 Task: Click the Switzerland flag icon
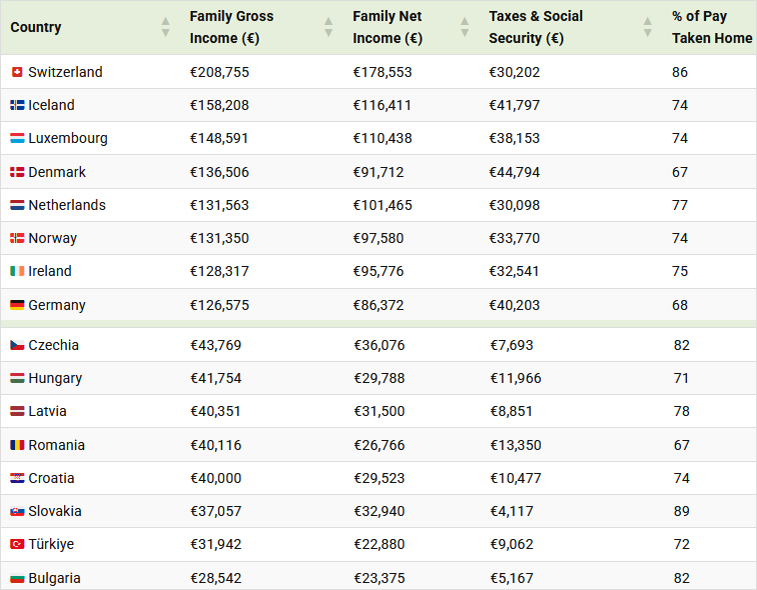click(x=17, y=72)
